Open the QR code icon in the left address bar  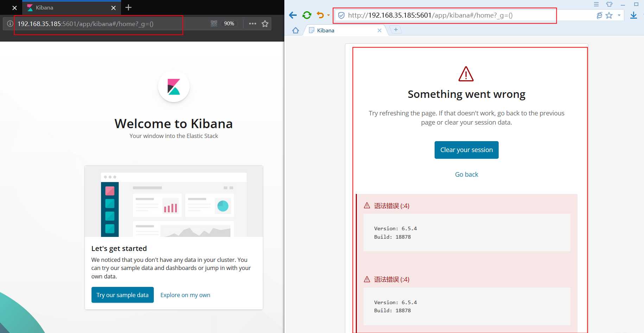point(214,24)
